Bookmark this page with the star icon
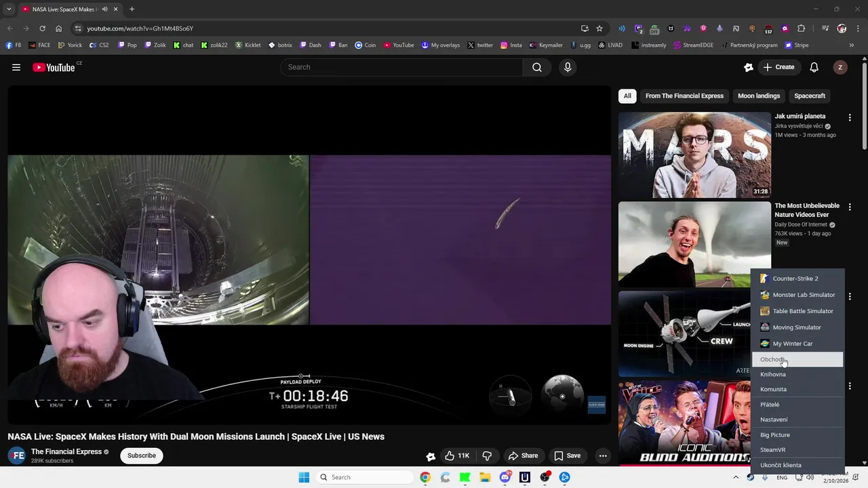868x488 pixels. click(x=599, y=28)
